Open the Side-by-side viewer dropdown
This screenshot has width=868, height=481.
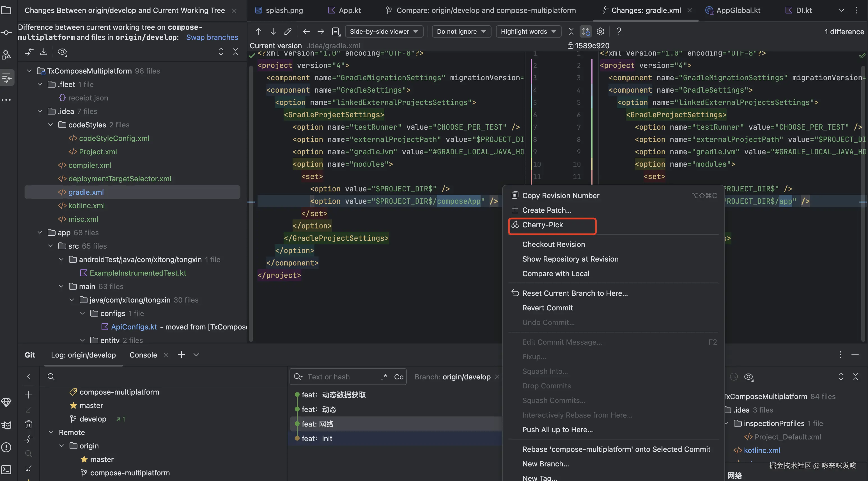(384, 32)
